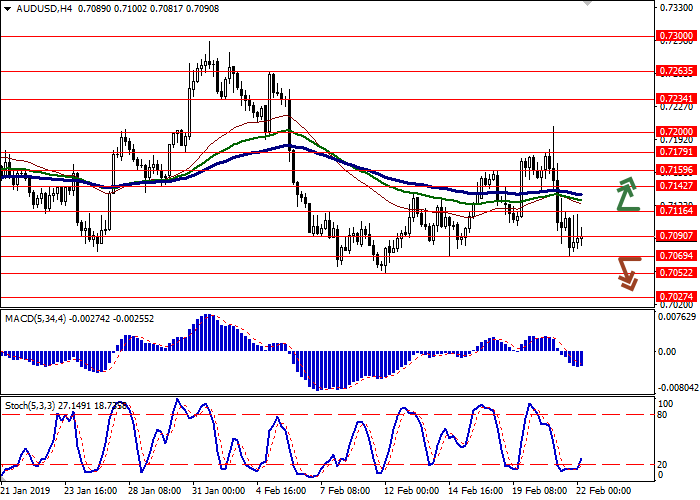Click the green upward arrow icon

(x=627, y=194)
